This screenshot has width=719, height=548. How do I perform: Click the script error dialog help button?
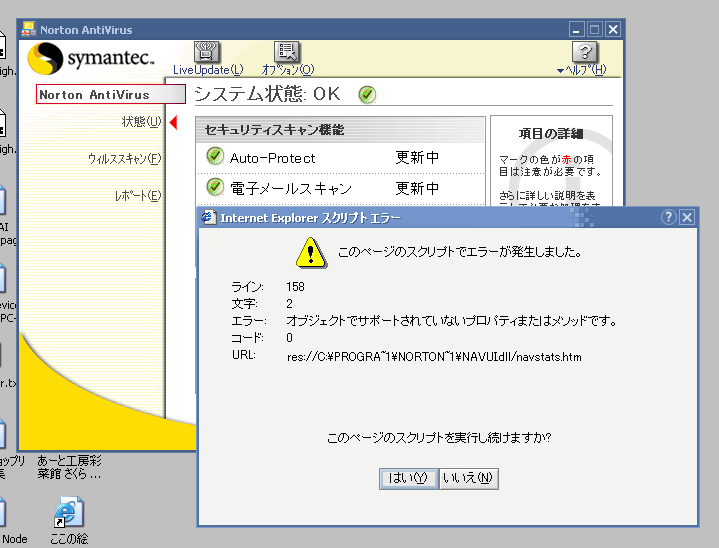(669, 217)
